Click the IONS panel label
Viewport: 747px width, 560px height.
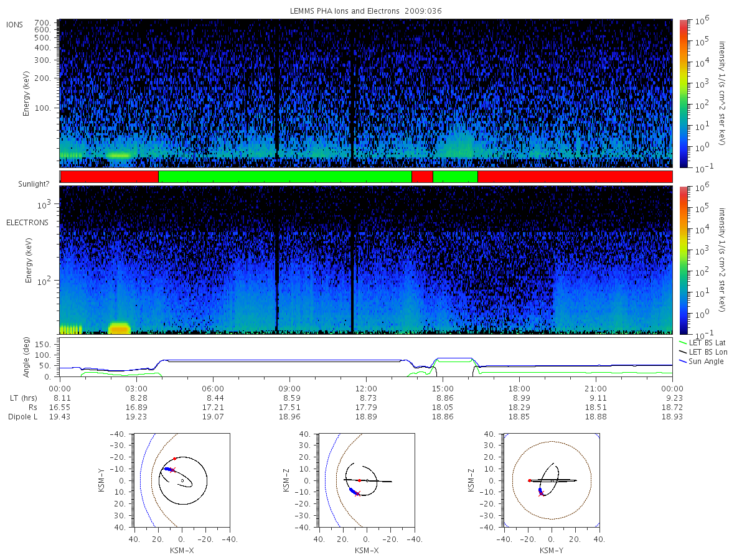click(15, 24)
